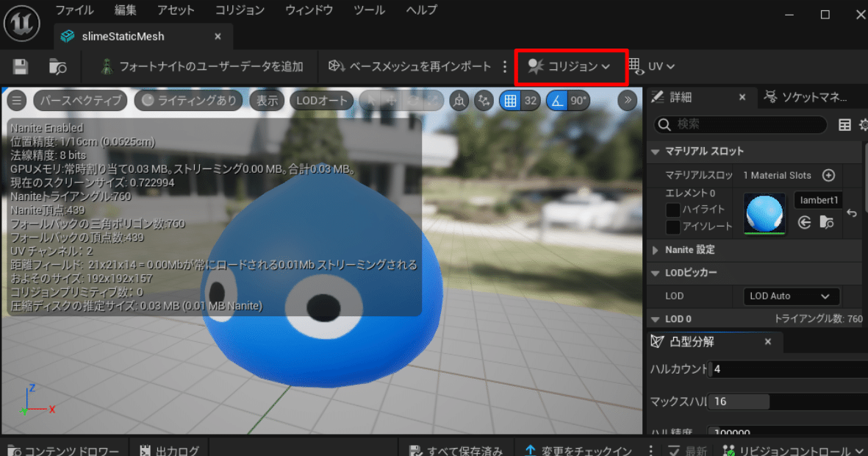Image resolution: width=868 pixels, height=456 pixels.
Task: Click フォートナイトのユーザーデータを追加 button
Action: (x=202, y=66)
